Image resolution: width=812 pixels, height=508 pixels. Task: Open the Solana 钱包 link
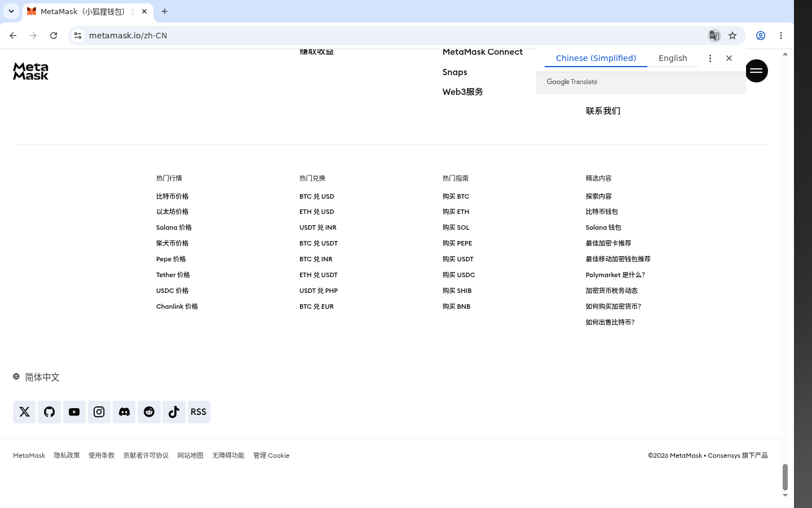click(x=603, y=227)
